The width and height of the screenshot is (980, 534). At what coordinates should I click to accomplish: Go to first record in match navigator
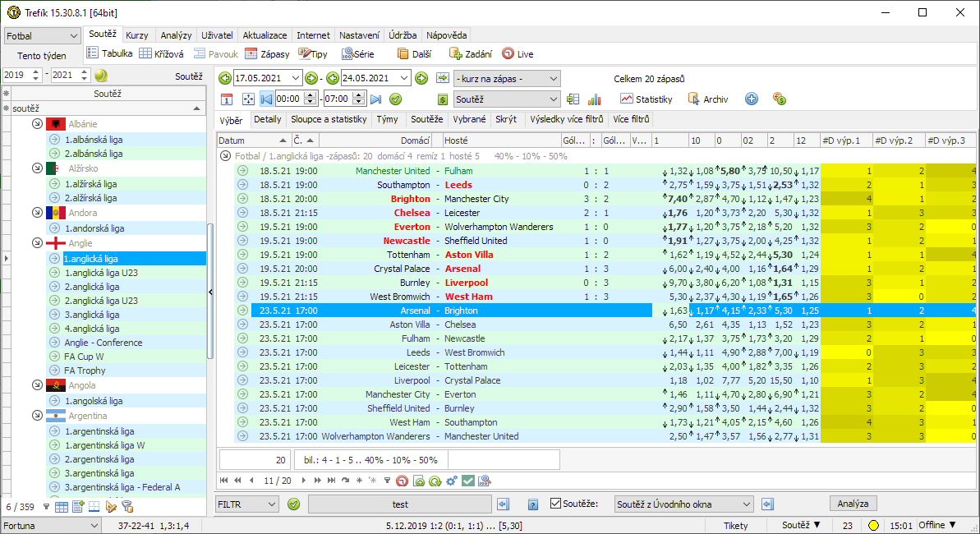tap(223, 481)
